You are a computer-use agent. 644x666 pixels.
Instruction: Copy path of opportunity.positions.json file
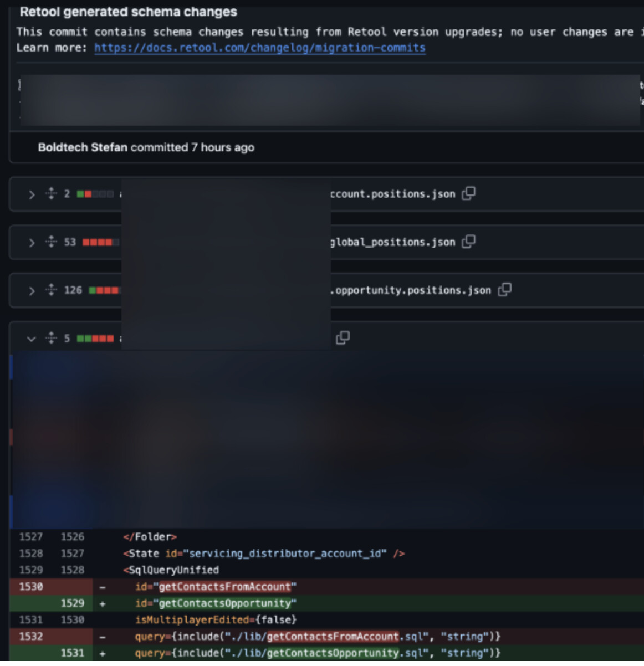(504, 290)
